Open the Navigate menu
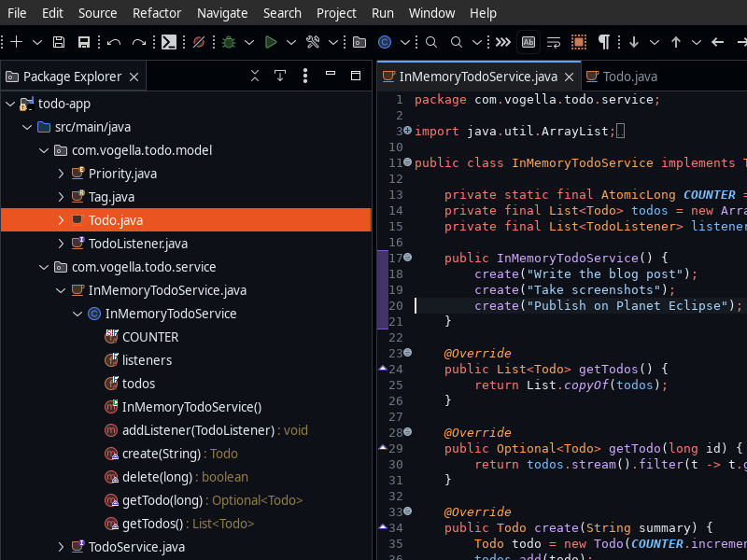This screenshot has height=560, width=747. 222,13
